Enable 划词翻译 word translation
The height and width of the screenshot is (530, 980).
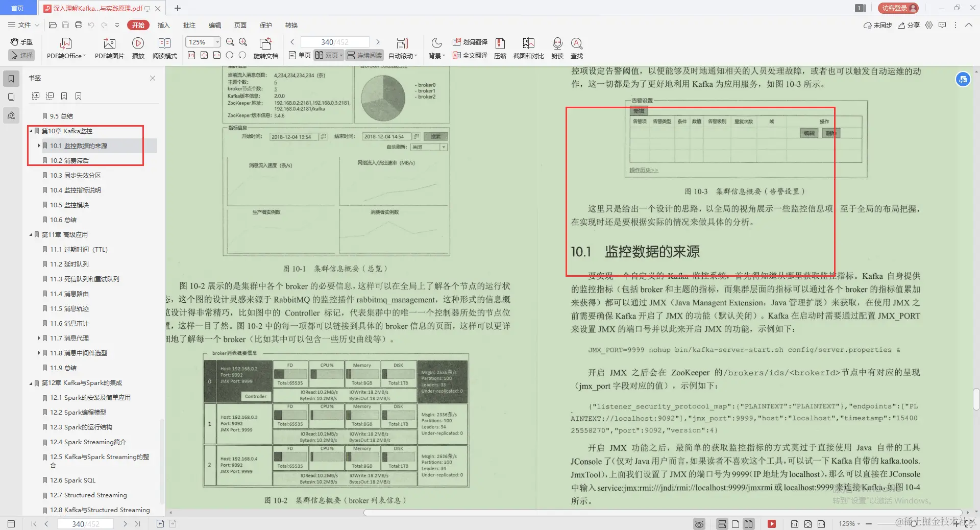pyautogui.click(x=470, y=42)
